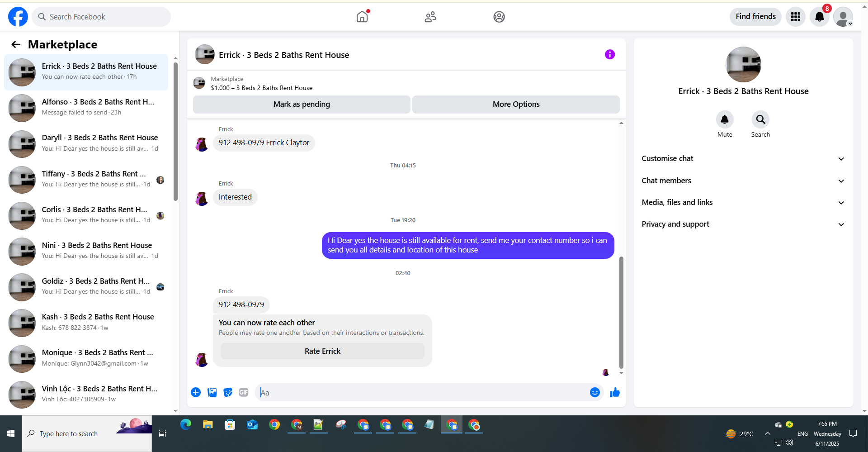Expand Privacy and support section
Image resolution: width=868 pixels, height=452 pixels.
click(743, 224)
